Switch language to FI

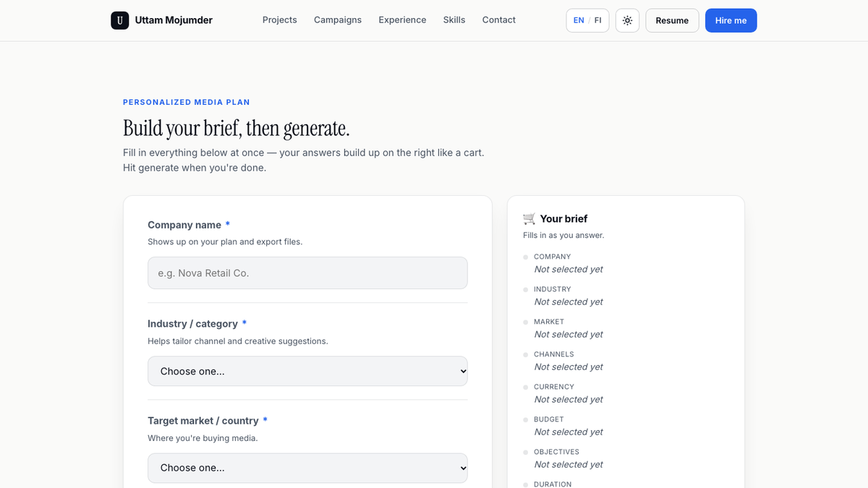pyautogui.click(x=598, y=20)
